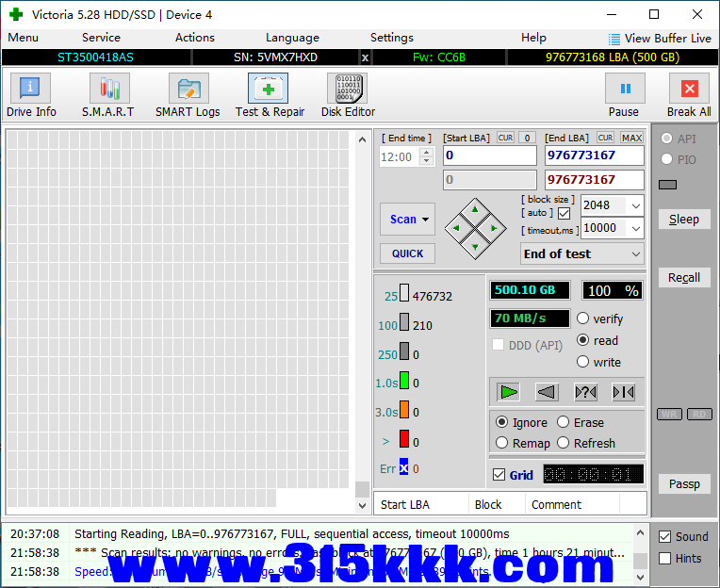Screen dimensions: 720x588
Task: Expand the timeout ms dropdown
Action: tap(635, 228)
